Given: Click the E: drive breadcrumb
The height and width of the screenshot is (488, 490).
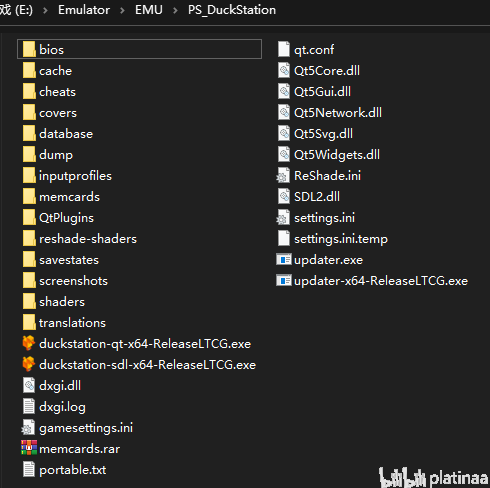Looking at the screenshot, I should click(x=17, y=10).
